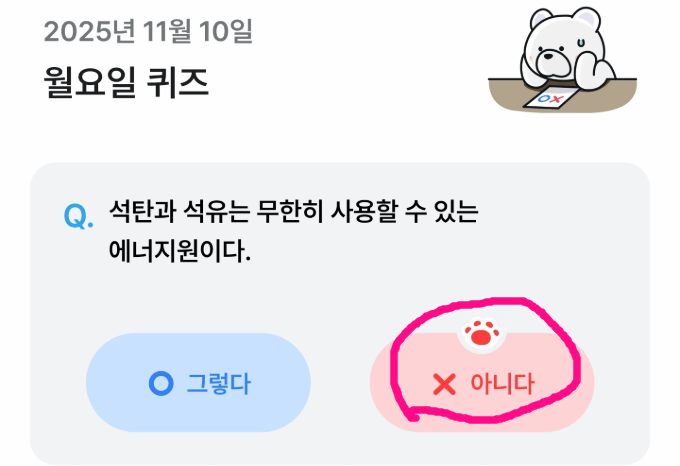Click the pink 아니다 pill's right edge
Screen dimensions: 680x466
pos(589,383)
